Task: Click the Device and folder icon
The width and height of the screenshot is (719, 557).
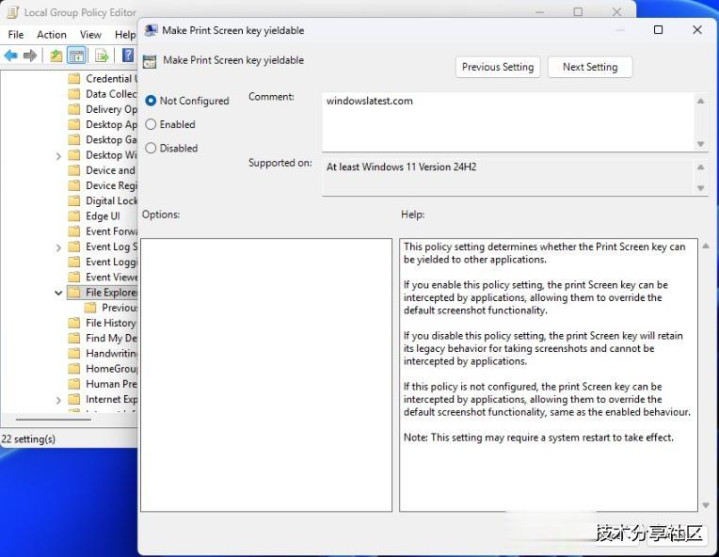Action: [74, 170]
